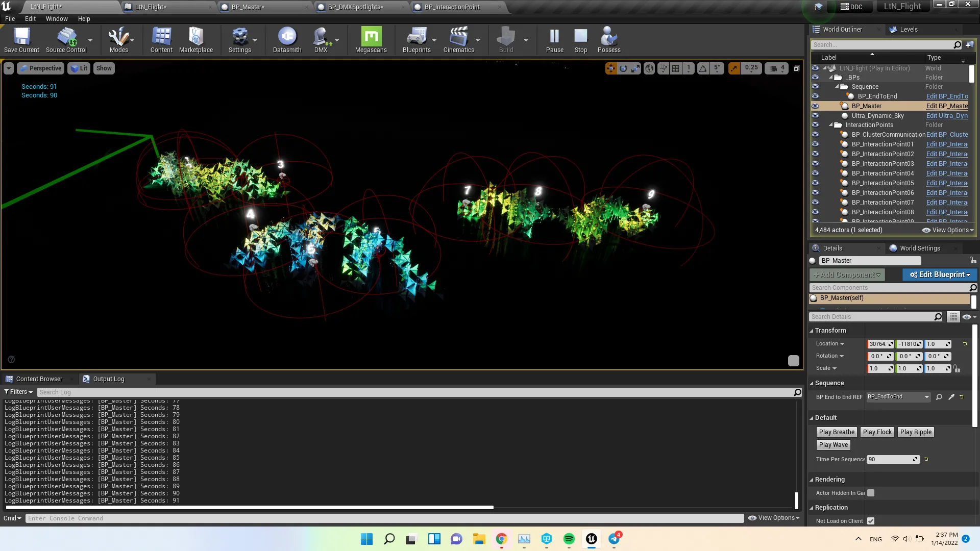The width and height of the screenshot is (980, 551).
Task: Open the Window menu
Action: pos(57,19)
